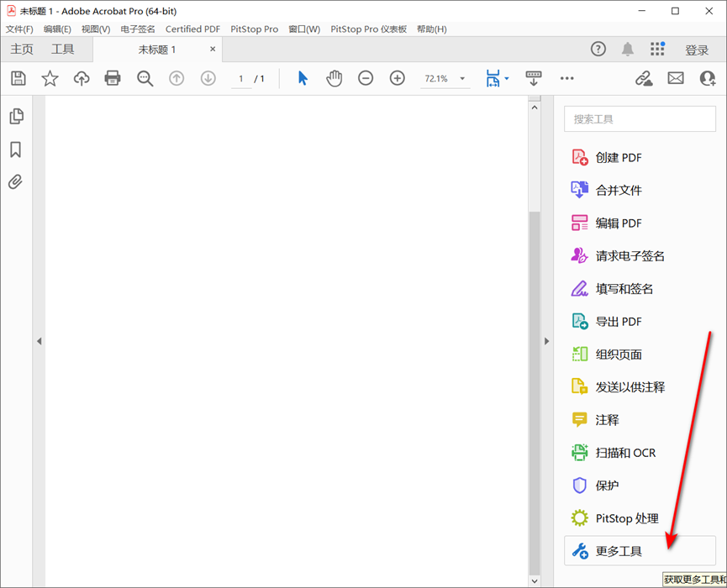The height and width of the screenshot is (588, 727).
Task: Go to next page arrow icon
Action: click(208, 78)
